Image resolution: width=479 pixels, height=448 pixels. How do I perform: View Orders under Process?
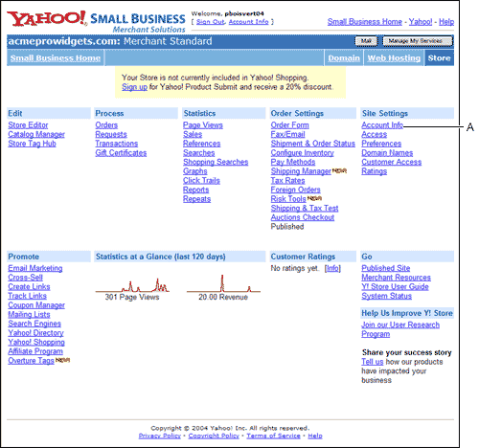[x=106, y=125]
